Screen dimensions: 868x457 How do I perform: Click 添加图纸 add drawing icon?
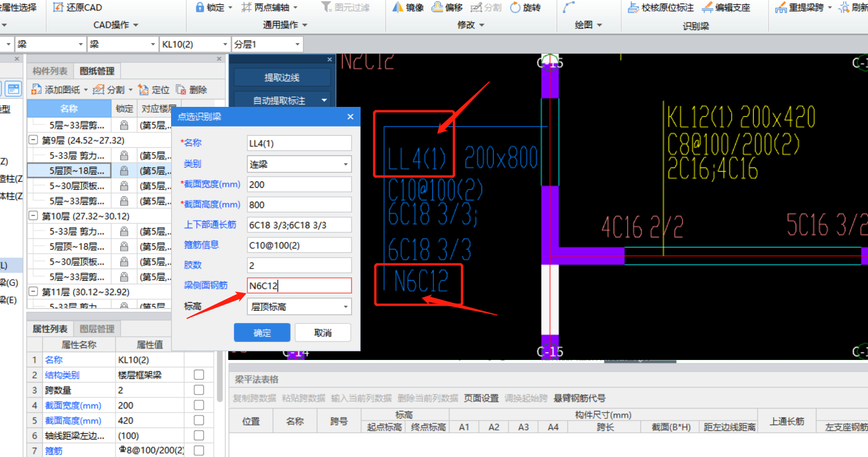(36, 90)
